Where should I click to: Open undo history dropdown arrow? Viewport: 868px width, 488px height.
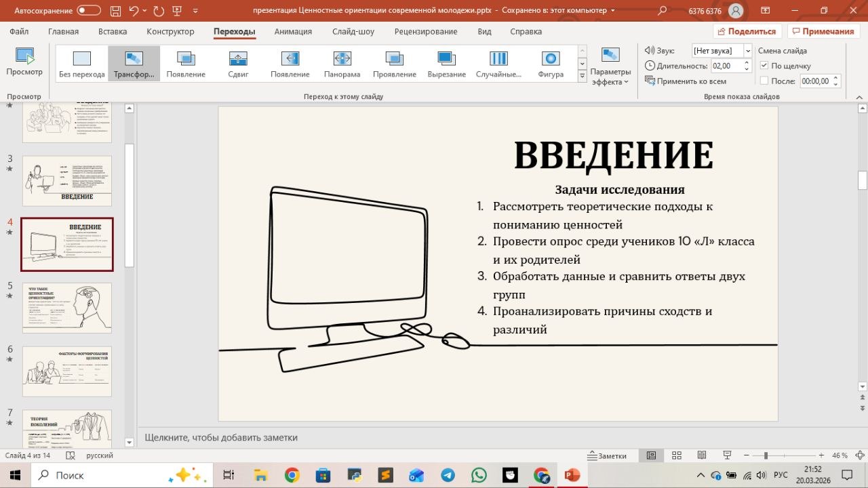pyautogui.click(x=146, y=11)
